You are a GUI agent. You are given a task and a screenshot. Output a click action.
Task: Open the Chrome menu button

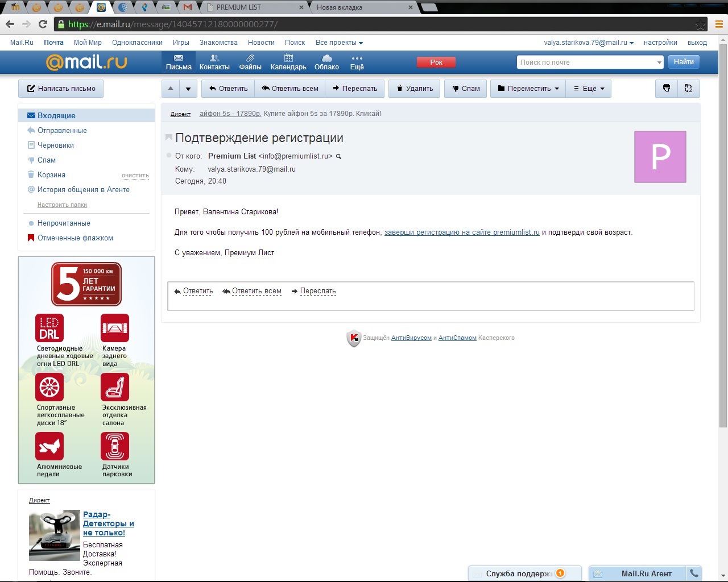(x=718, y=24)
